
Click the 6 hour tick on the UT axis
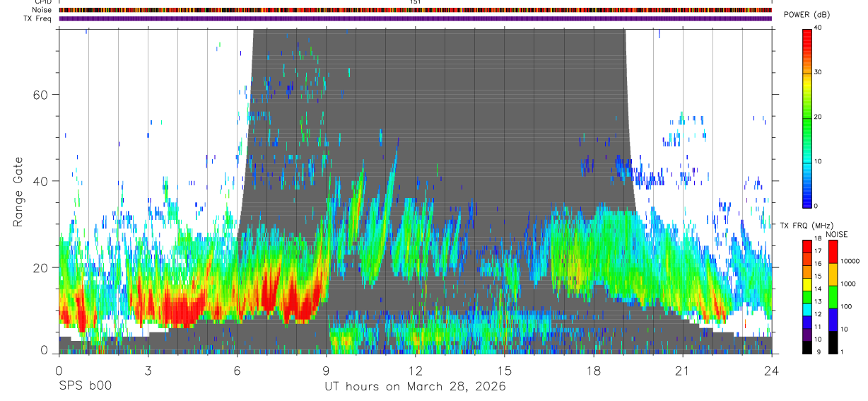coord(237,370)
